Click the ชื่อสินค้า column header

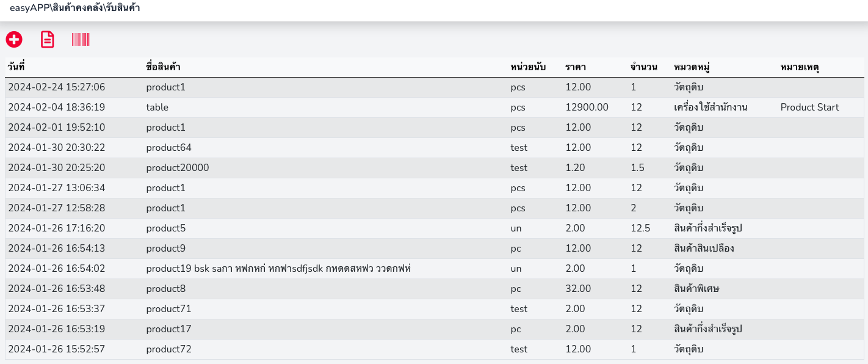[163, 67]
